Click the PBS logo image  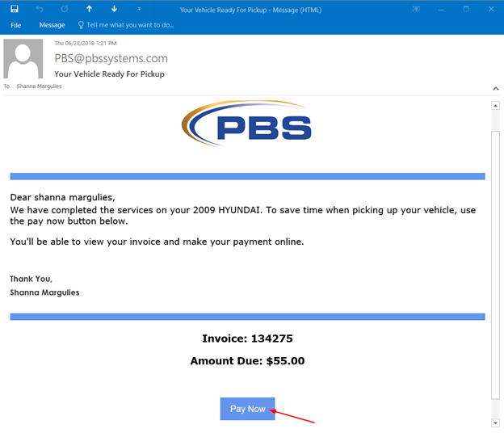tap(246, 124)
